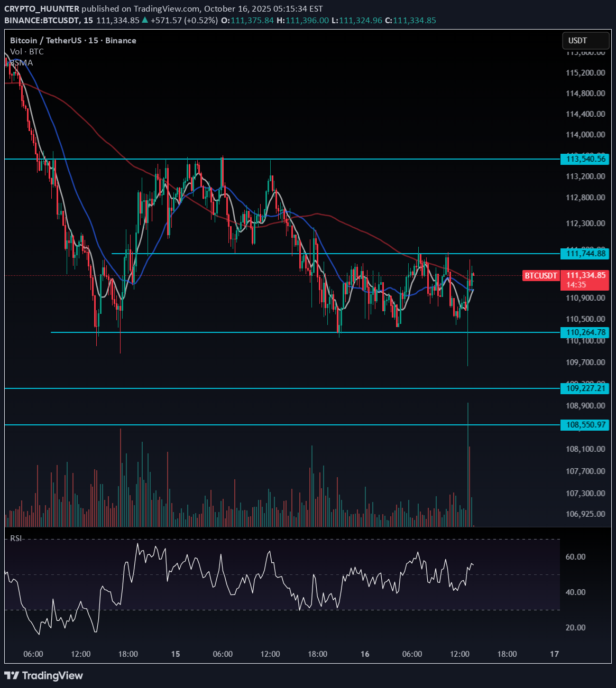This screenshot has width=616, height=688.
Task: Click the 113,540.56 horizontal level label
Action: click(584, 160)
